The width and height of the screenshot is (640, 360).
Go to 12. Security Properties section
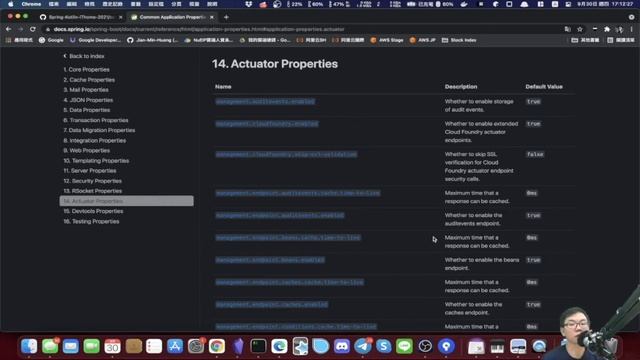[92, 181]
